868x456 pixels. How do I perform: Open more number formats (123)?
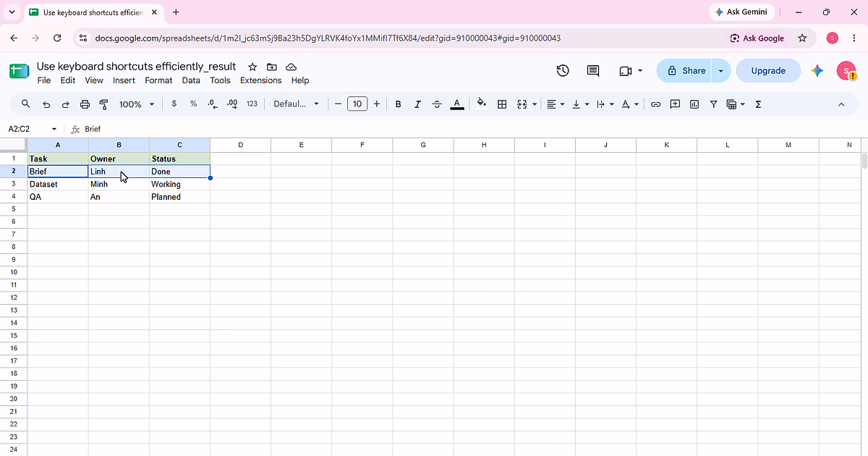(252, 104)
